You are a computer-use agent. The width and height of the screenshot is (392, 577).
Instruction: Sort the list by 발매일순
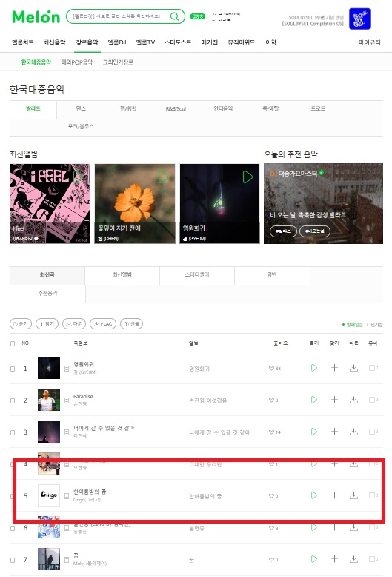coord(353,325)
